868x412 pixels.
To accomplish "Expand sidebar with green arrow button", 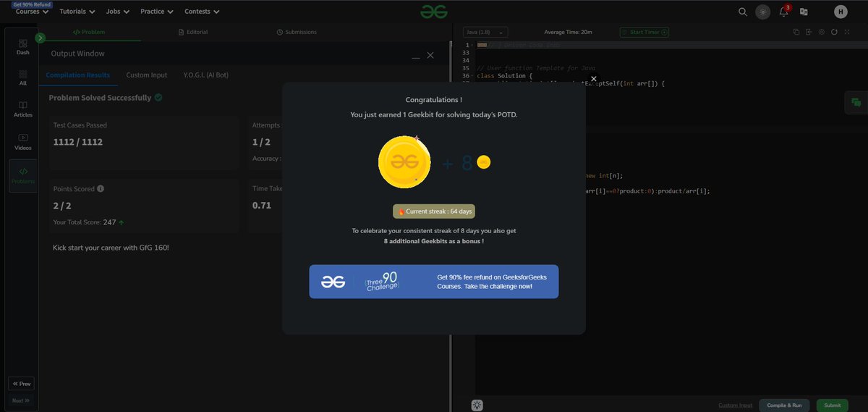I will pyautogui.click(x=41, y=38).
